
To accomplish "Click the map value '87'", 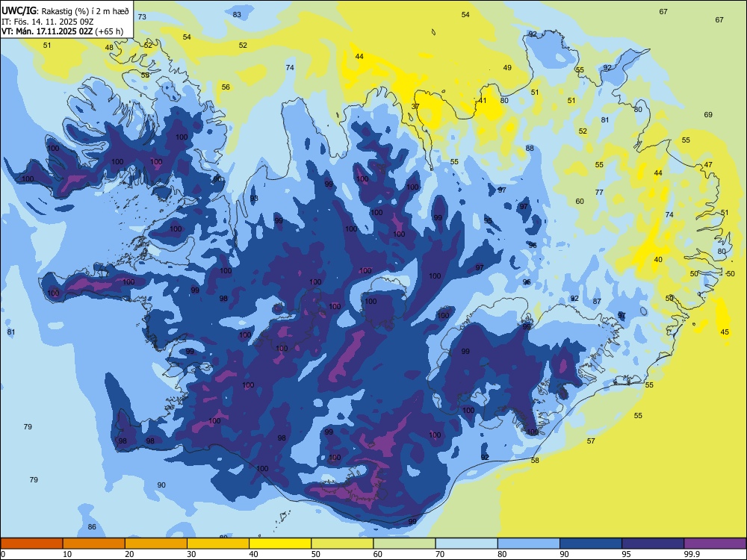I will click(597, 302).
